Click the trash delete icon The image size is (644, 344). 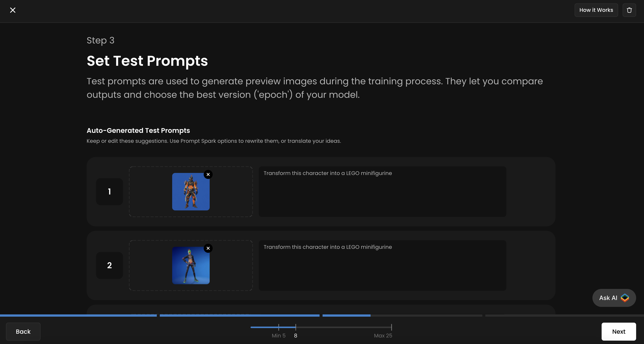point(629,10)
